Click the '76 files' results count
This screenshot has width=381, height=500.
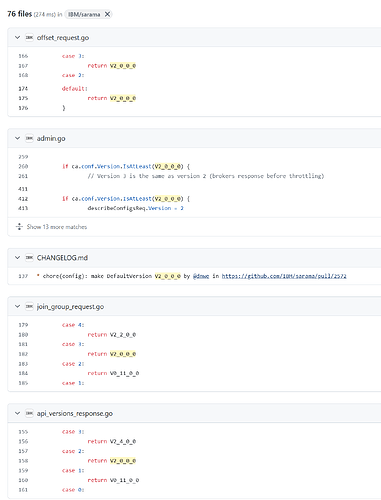point(20,14)
